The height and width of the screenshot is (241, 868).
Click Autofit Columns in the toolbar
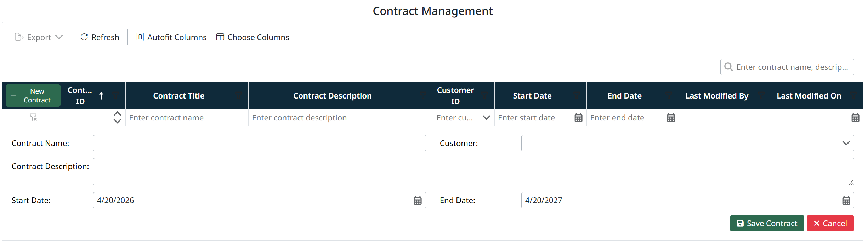[171, 37]
